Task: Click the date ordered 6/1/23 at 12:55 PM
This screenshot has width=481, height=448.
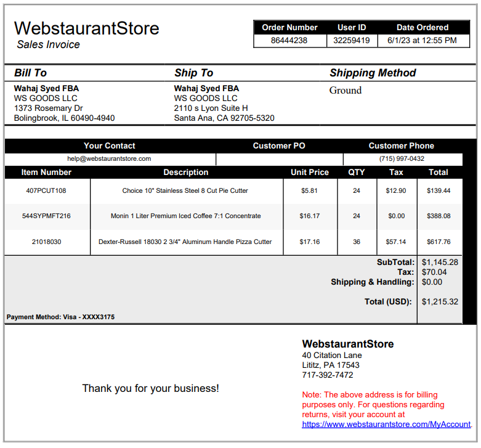Action: (422, 41)
